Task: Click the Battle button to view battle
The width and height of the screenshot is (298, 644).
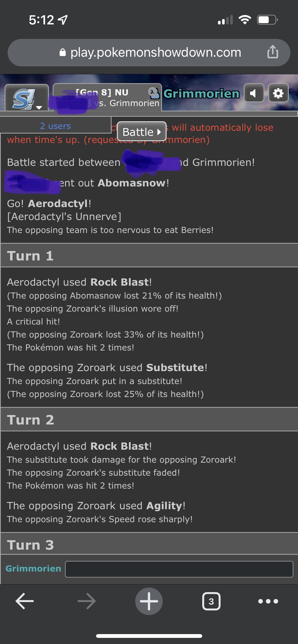Action: pyautogui.click(x=142, y=131)
